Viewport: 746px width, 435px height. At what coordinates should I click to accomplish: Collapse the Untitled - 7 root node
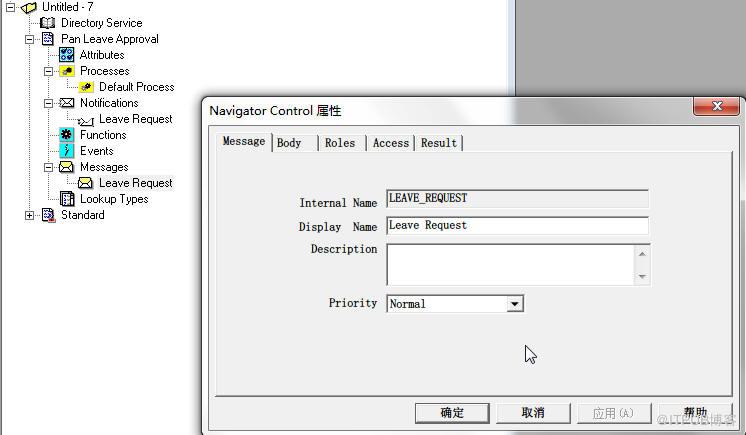coord(10,7)
